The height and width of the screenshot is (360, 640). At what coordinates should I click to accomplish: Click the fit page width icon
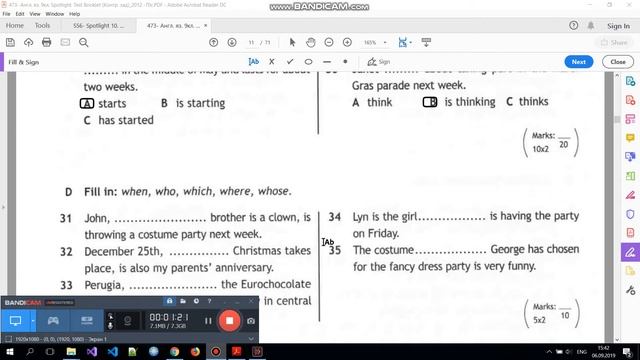click(402, 42)
